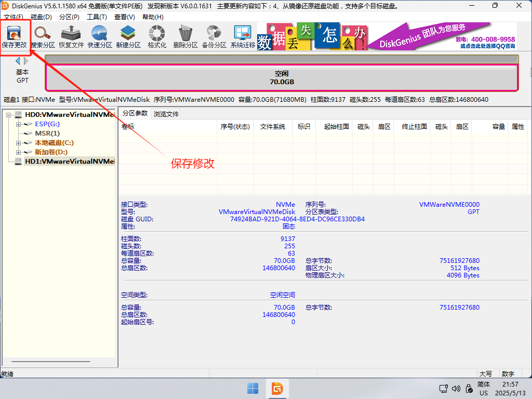Click the 属性 column header

click(x=518, y=127)
